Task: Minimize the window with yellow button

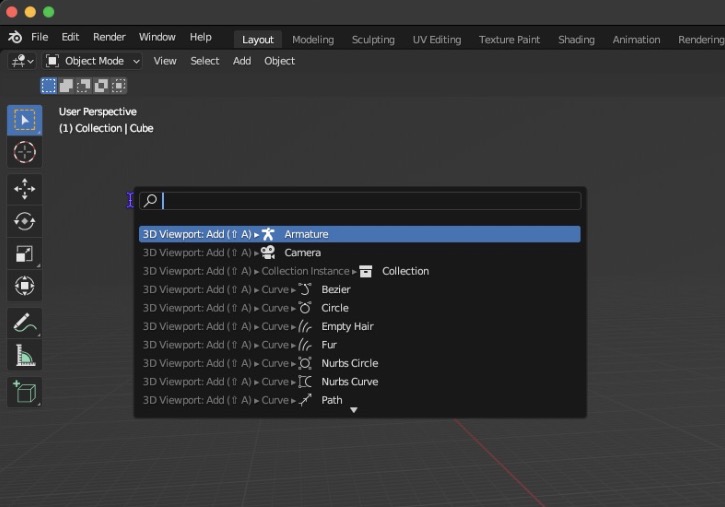Action: [30, 12]
